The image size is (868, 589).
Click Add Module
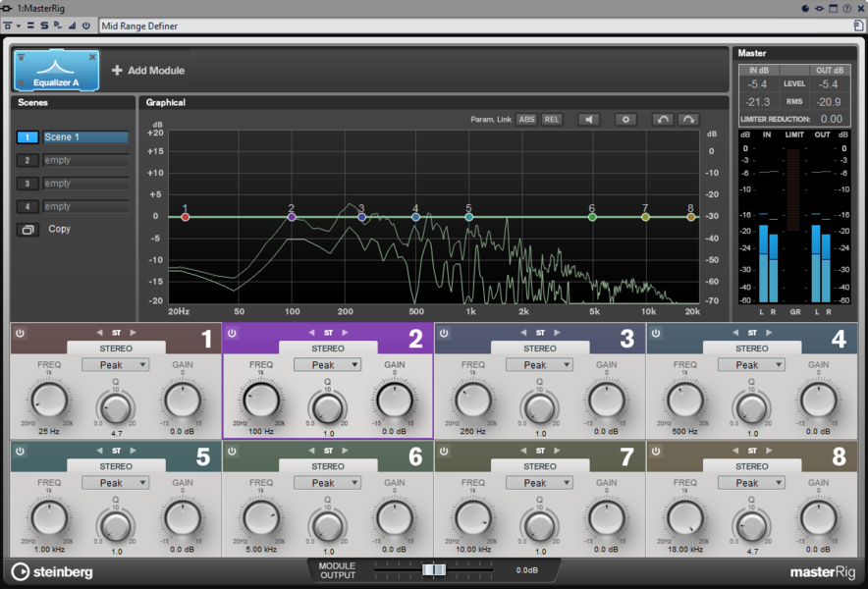148,71
